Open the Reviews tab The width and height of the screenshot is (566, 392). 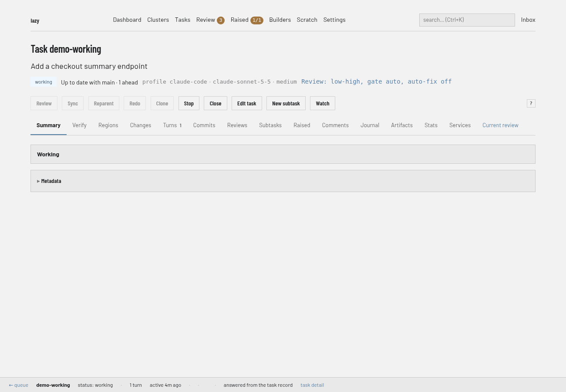237,125
